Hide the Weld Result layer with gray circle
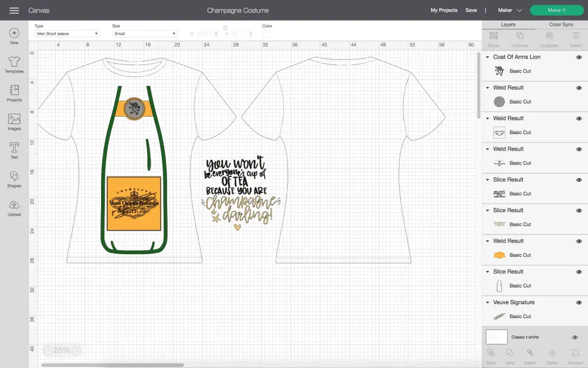Image resolution: width=588 pixels, height=368 pixels. pos(579,88)
